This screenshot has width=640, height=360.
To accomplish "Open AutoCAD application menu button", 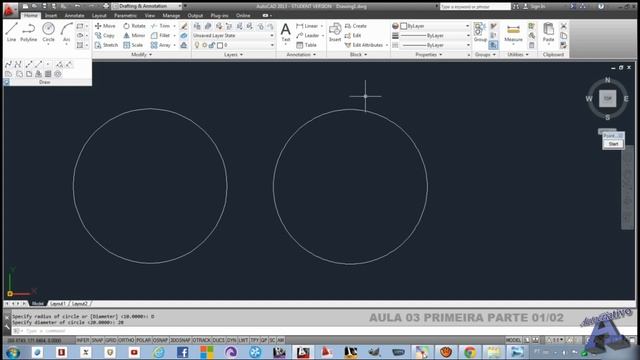I will 9,10.
